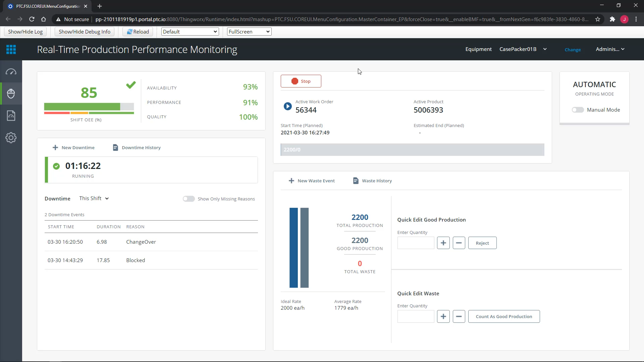Screen dimensions: 644x362
Task: Click the Stop button
Action: coord(301,81)
